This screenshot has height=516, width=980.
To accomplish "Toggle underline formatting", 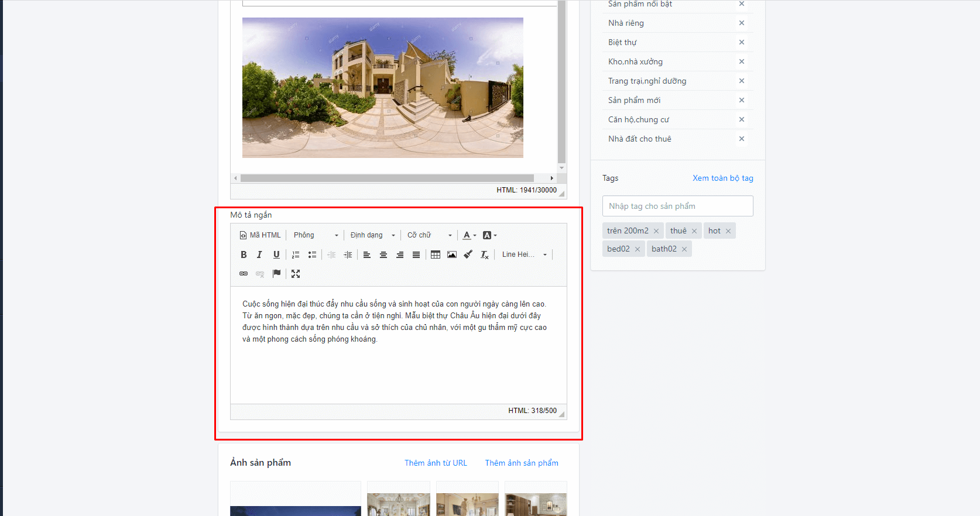I will [x=276, y=254].
